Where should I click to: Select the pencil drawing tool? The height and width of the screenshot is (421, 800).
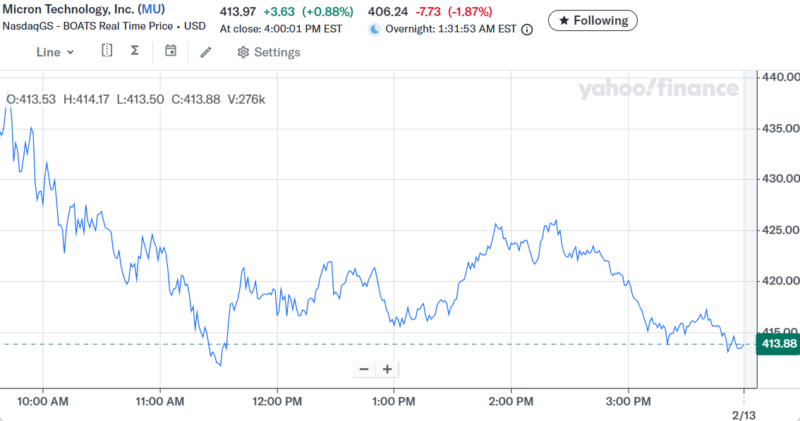[x=206, y=52]
